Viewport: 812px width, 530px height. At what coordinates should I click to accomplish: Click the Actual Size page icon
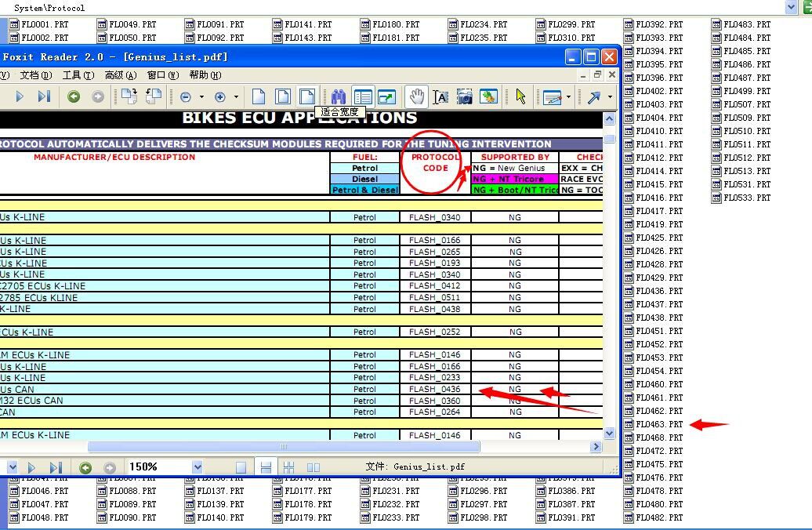(x=259, y=96)
